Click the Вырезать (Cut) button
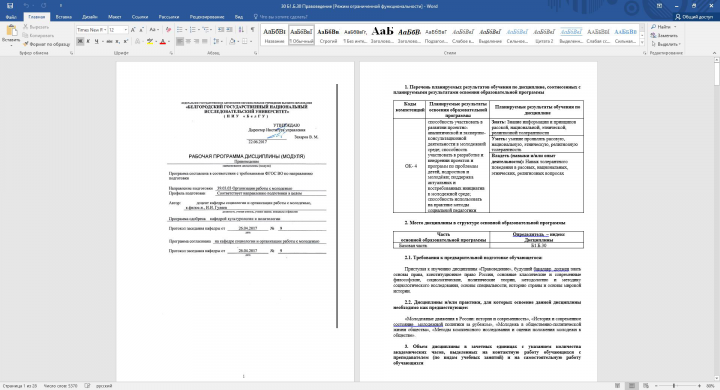The image size is (720, 390). (x=37, y=27)
